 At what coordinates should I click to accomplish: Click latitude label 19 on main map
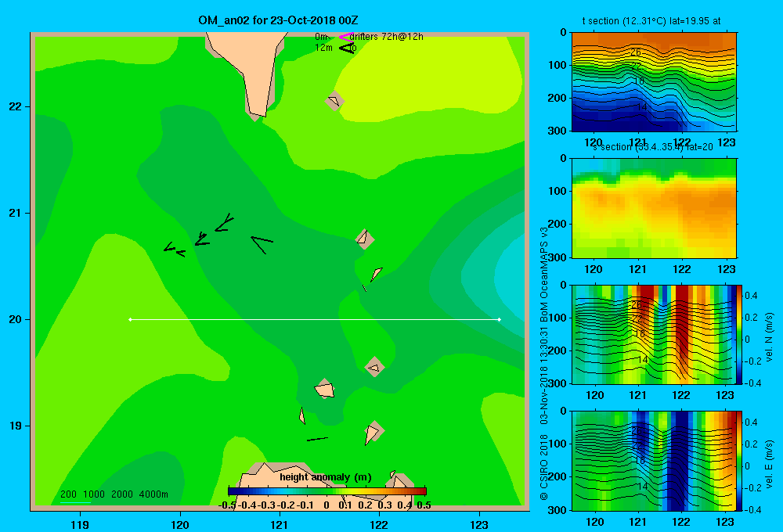(16, 426)
